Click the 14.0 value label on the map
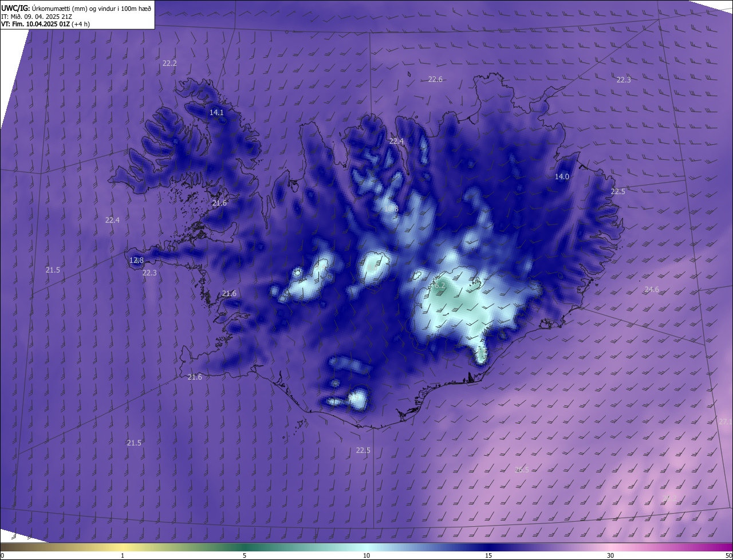The height and width of the screenshot is (560, 733). (562, 177)
